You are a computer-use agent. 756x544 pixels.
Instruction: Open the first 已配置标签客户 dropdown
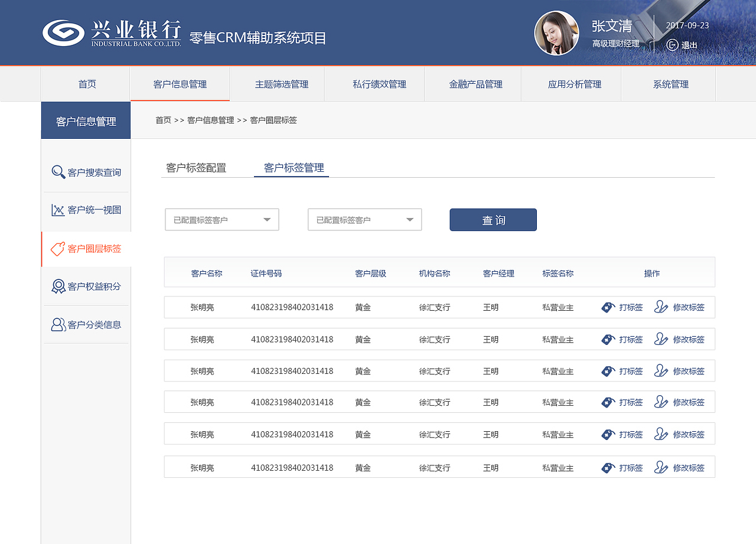point(221,219)
